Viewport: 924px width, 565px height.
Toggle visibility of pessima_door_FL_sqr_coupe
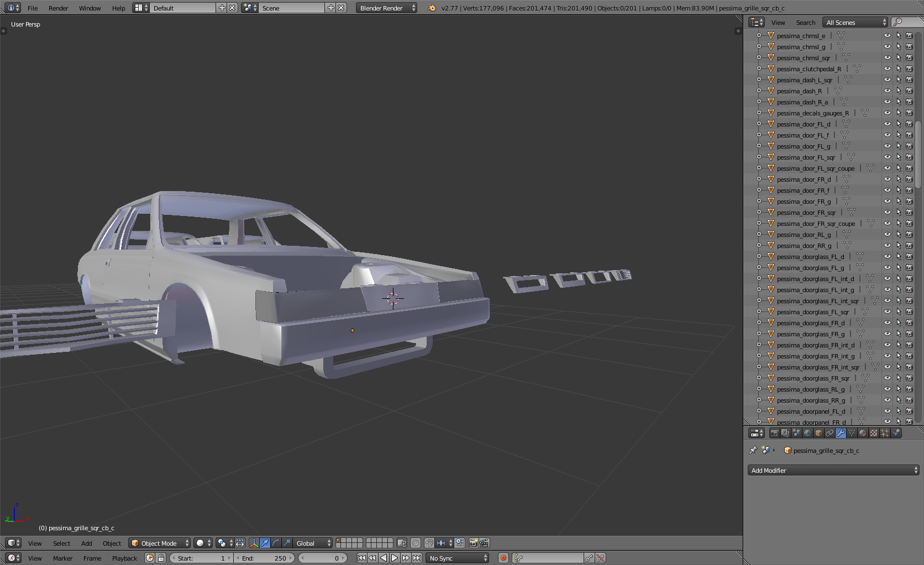[888, 168]
